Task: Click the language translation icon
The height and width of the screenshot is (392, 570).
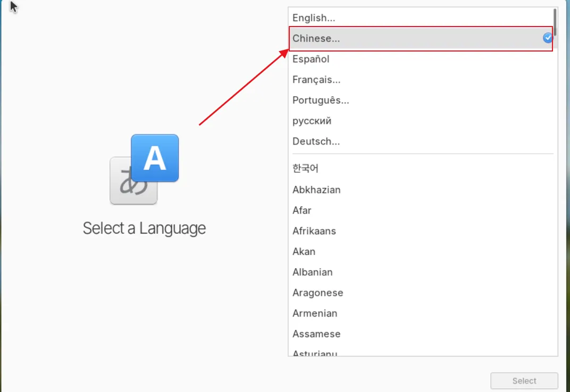Action: [144, 169]
